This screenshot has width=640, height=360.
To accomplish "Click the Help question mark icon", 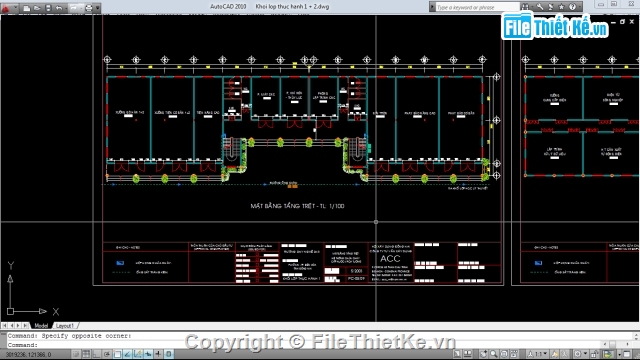I will click(572, 7).
